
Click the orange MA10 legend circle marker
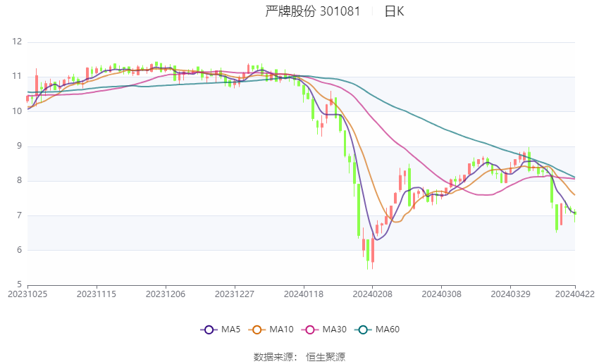click(x=257, y=329)
